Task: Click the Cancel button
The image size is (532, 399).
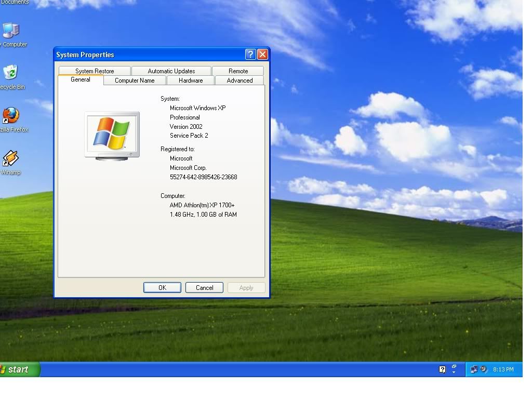Action: [x=204, y=288]
